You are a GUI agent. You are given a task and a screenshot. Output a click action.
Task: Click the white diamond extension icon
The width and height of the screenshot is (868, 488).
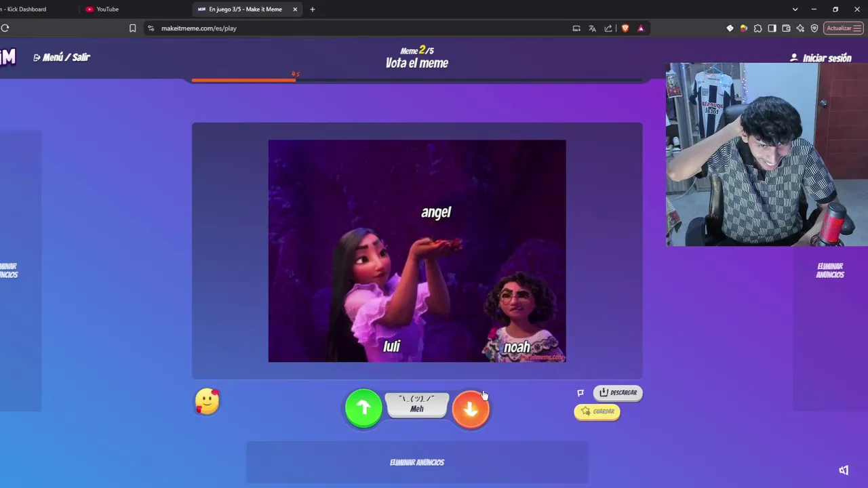[x=730, y=28]
